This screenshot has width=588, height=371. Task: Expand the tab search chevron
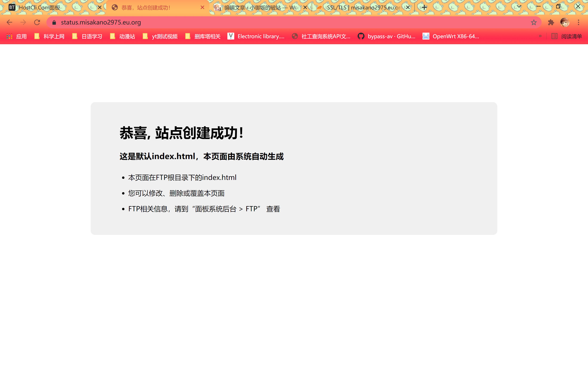[519, 7]
